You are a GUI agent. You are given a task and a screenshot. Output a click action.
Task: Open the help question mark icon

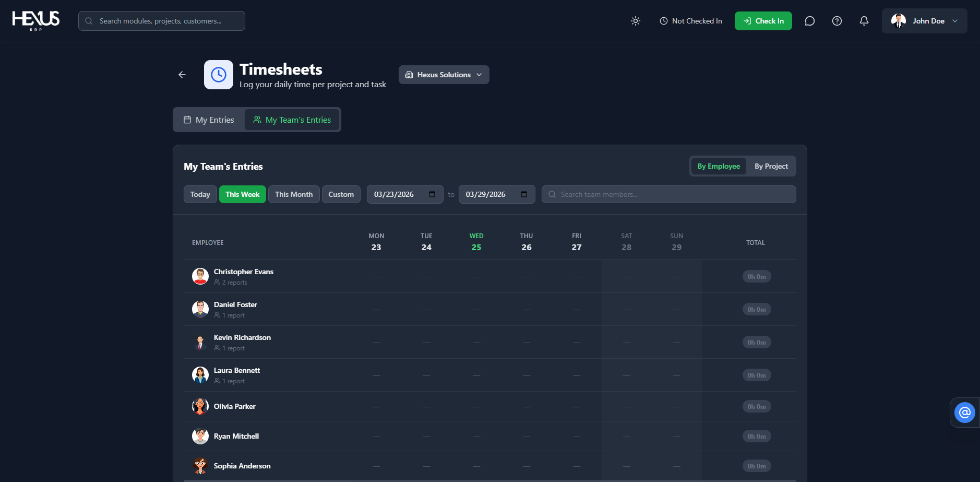837,21
